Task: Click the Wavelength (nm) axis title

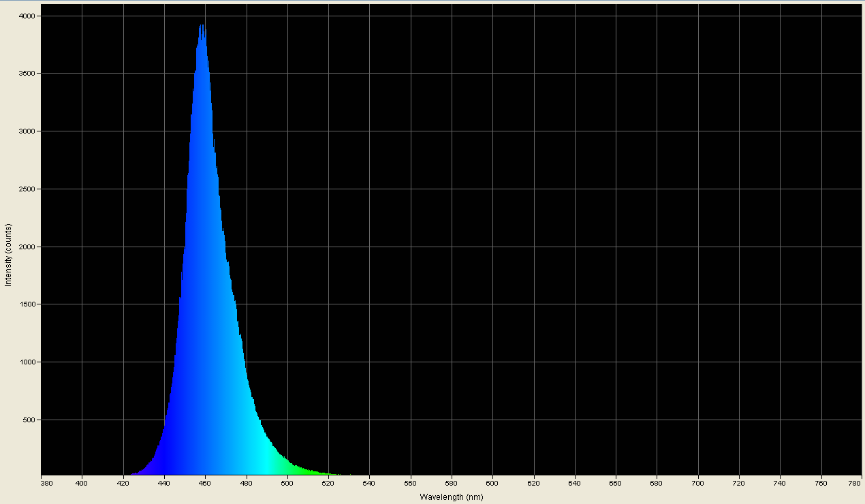Action: 450,497
